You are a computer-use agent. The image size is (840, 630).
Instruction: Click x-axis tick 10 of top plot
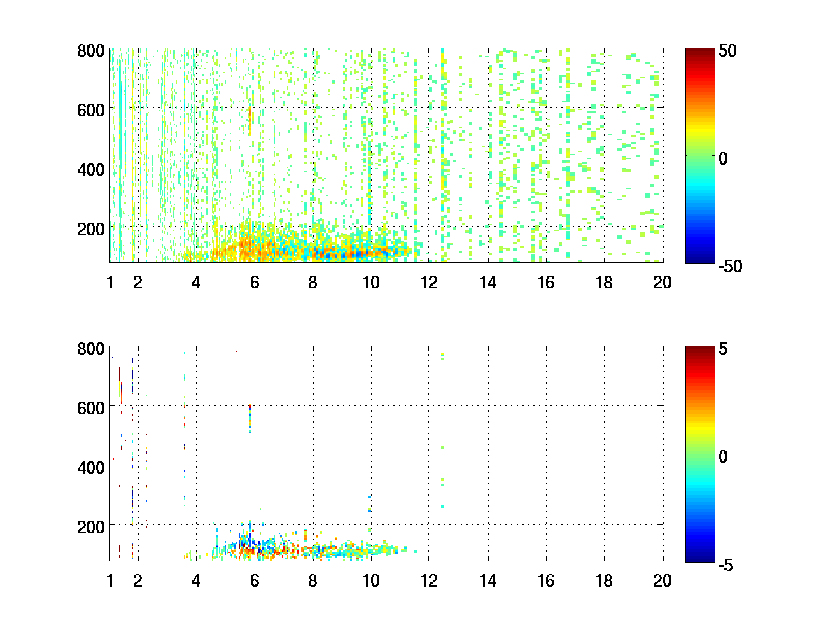click(371, 283)
